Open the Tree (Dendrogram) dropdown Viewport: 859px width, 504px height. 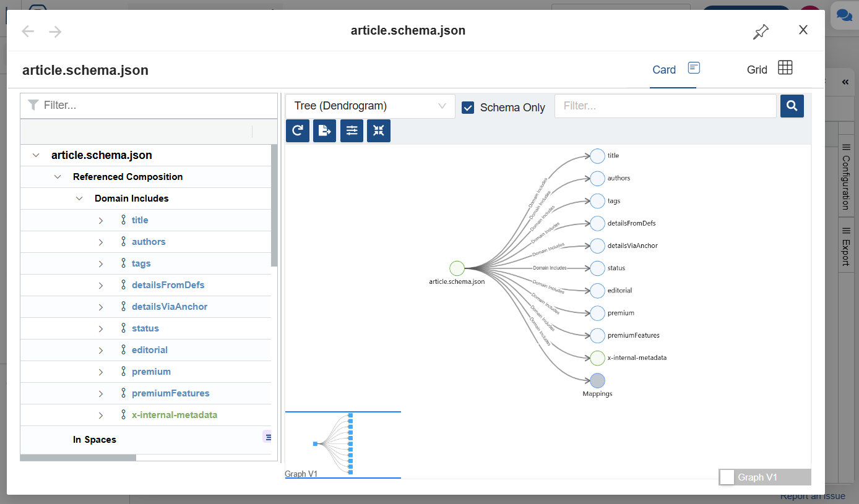coord(370,106)
